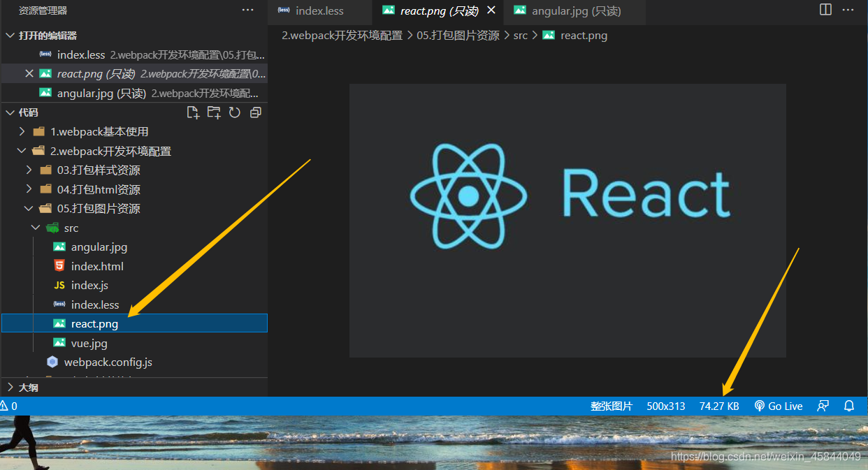Click the 500x313 image dimensions
This screenshot has height=470, width=868.
[666, 406]
